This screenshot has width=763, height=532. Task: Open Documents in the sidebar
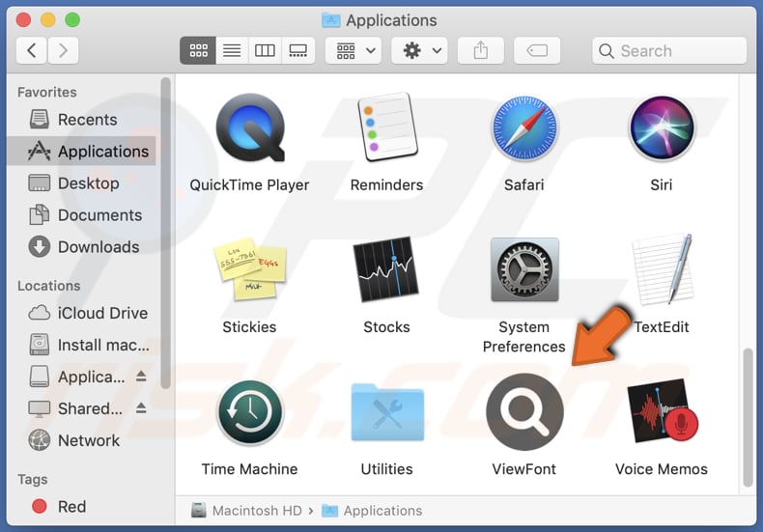click(x=81, y=215)
